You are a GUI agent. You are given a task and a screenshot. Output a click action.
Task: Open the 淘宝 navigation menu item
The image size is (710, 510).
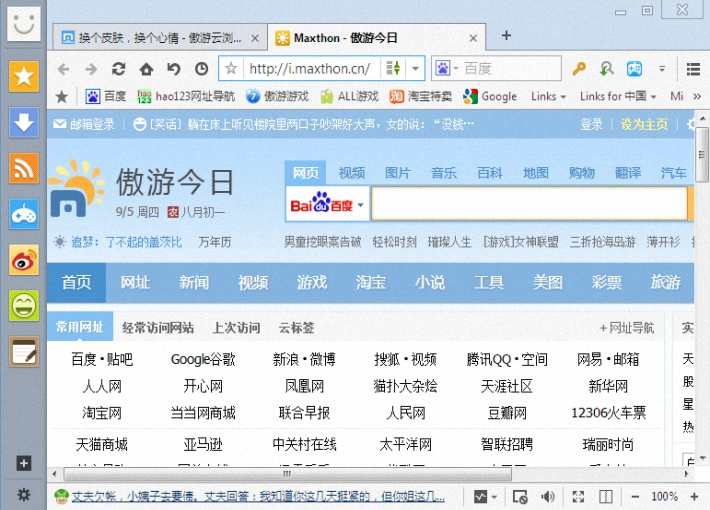coord(371,282)
